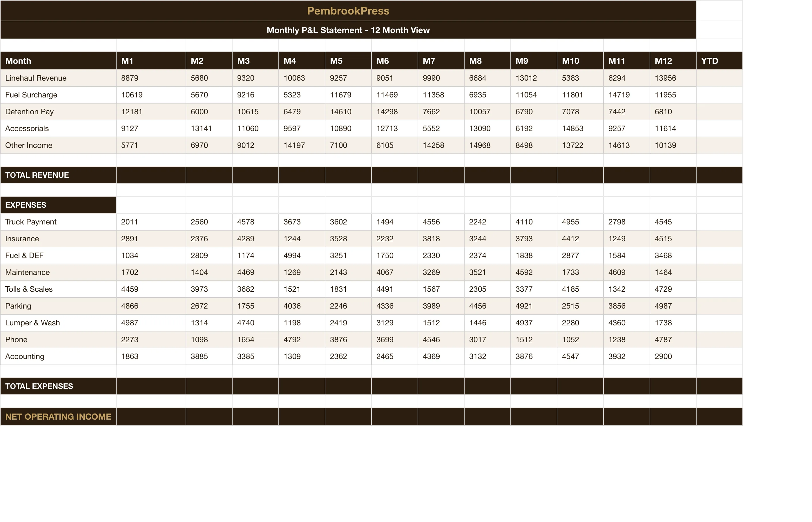Click the Fuel & DEF row label

click(58, 255)
